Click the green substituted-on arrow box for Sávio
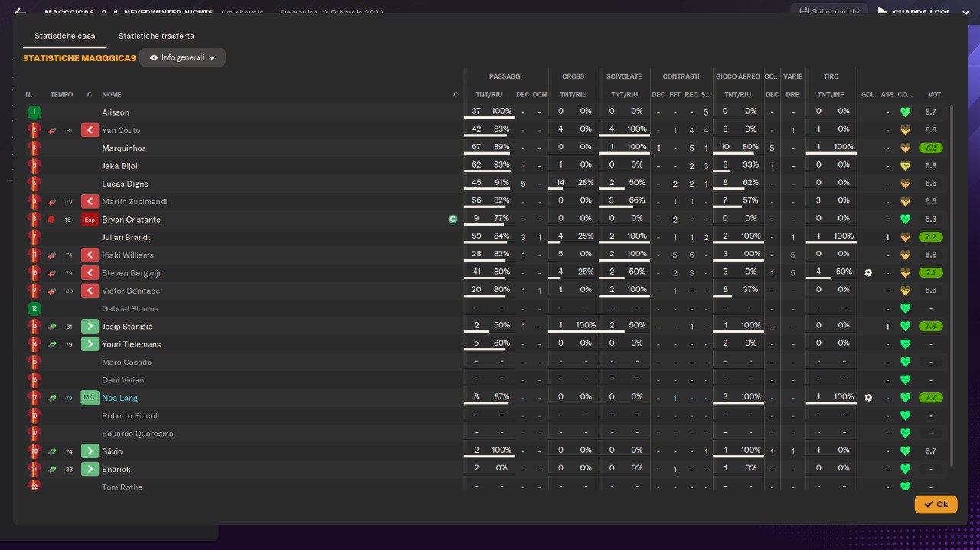This screenshot has height=550, width=980. [x=90, y=451]
